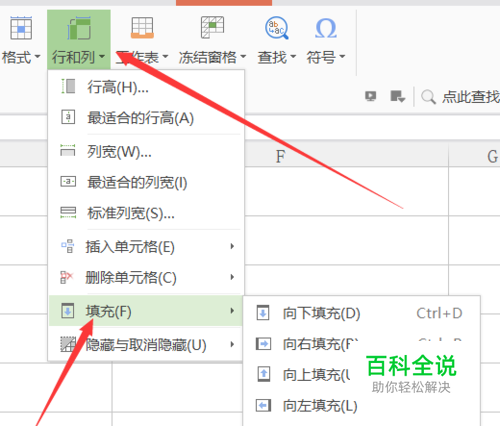The height and width of the screenshot is (426, 500).
Task: Open the 工作表 dropdown arrow
Action: pyautogui.click(x=165, y=56)
